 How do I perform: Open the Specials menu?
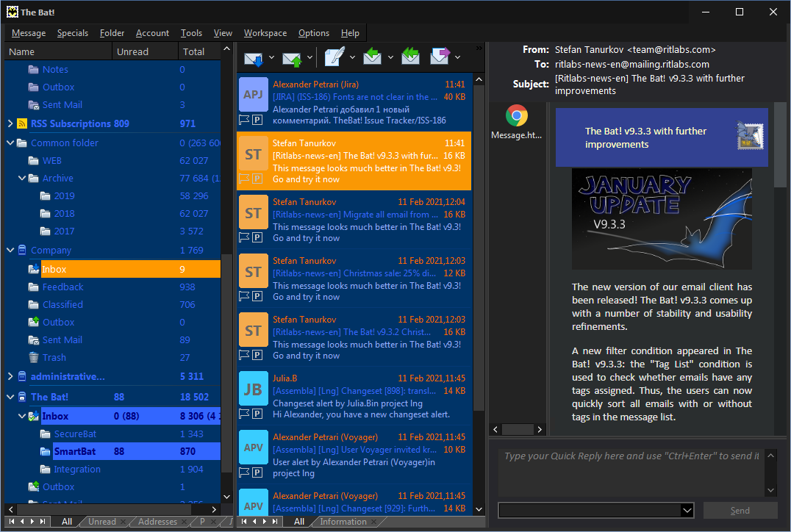(x=73, y=33)
